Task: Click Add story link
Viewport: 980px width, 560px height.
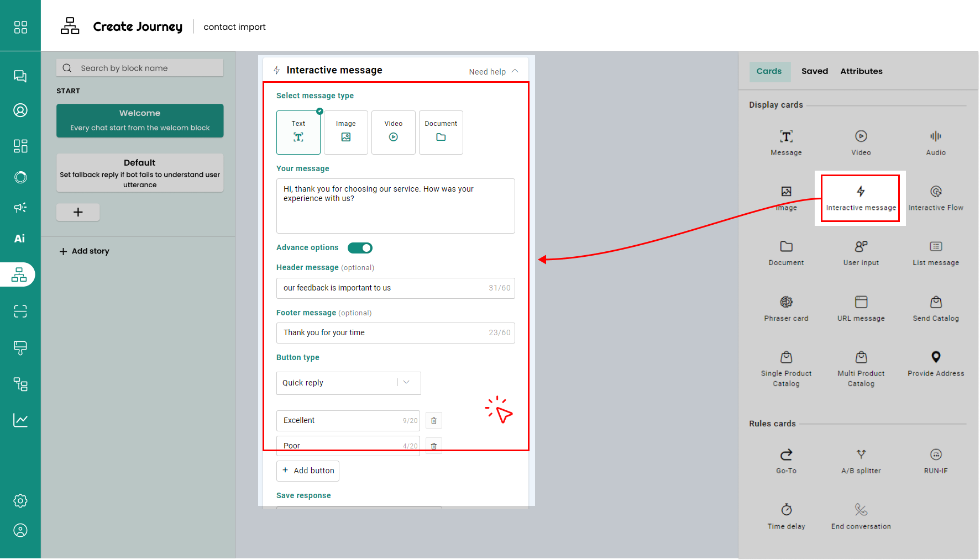Action: coord(85,251)
